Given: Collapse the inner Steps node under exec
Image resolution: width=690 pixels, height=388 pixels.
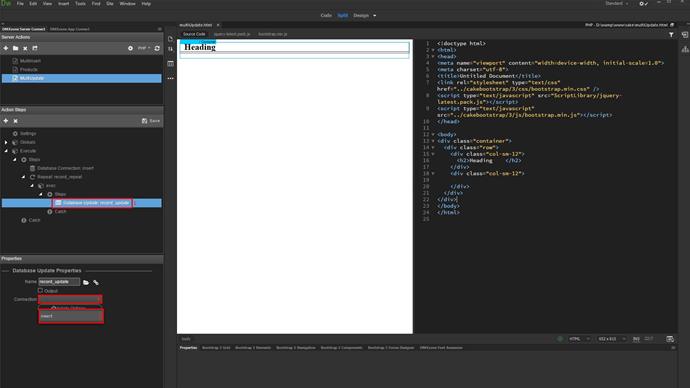Looking at the screenshot, I should click(41, 194).
